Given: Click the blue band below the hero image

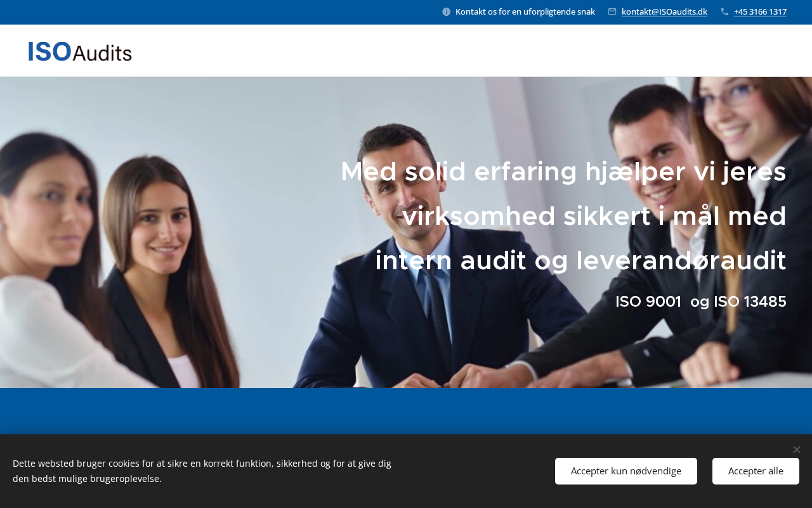Looking at the screenshot, I should 406,411.
